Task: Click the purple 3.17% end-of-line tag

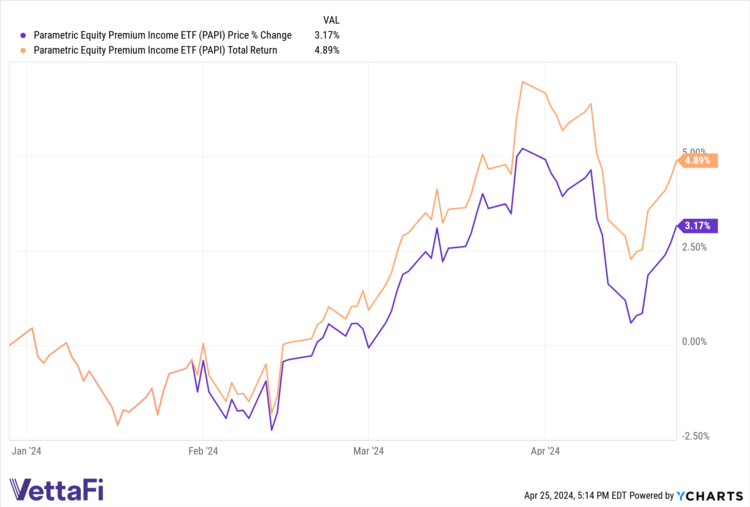Action: click(x=697, y=225)
